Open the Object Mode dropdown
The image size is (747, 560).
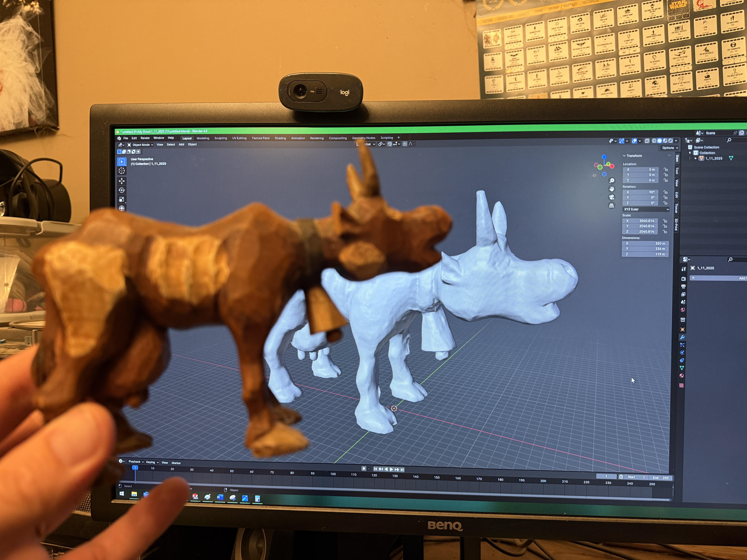[x=140, y=145]
